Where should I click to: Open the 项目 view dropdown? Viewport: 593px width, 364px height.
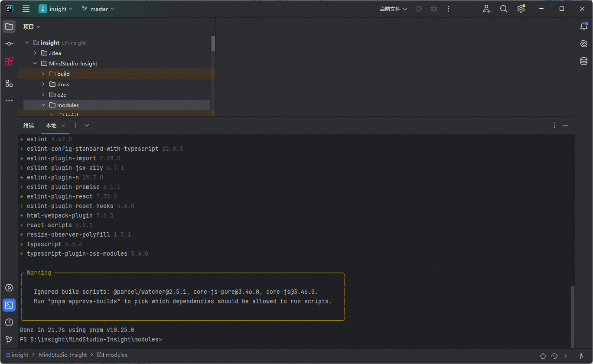32,27
